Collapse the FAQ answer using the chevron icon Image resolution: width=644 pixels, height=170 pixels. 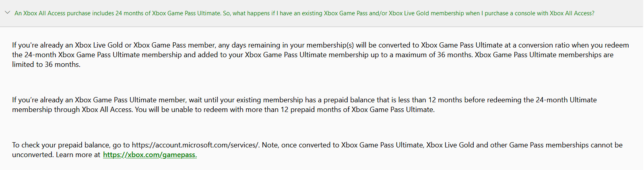coord(7,12)
